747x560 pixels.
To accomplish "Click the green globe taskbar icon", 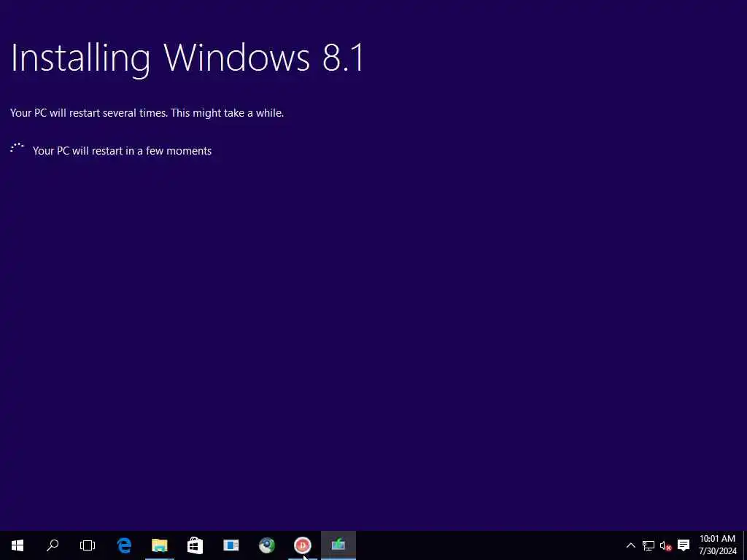I will (x=267, y=545).
